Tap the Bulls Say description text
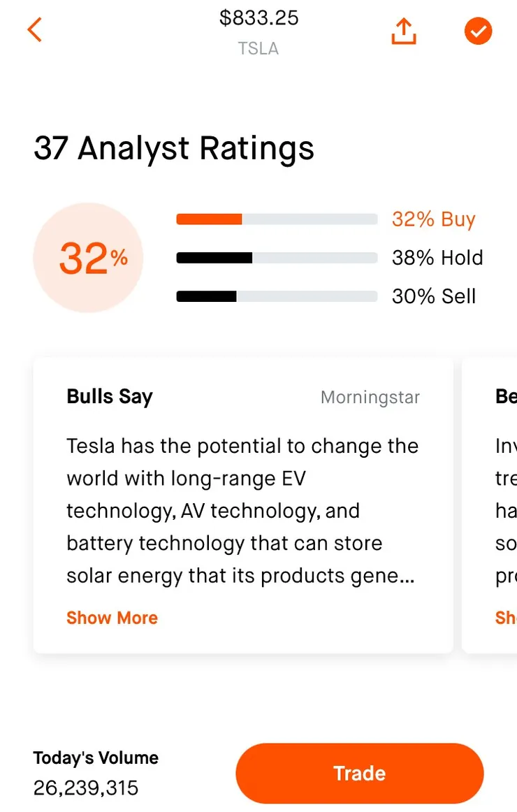Screen dimensions: 517x812 pyautogui.click(x=242, y=511)
